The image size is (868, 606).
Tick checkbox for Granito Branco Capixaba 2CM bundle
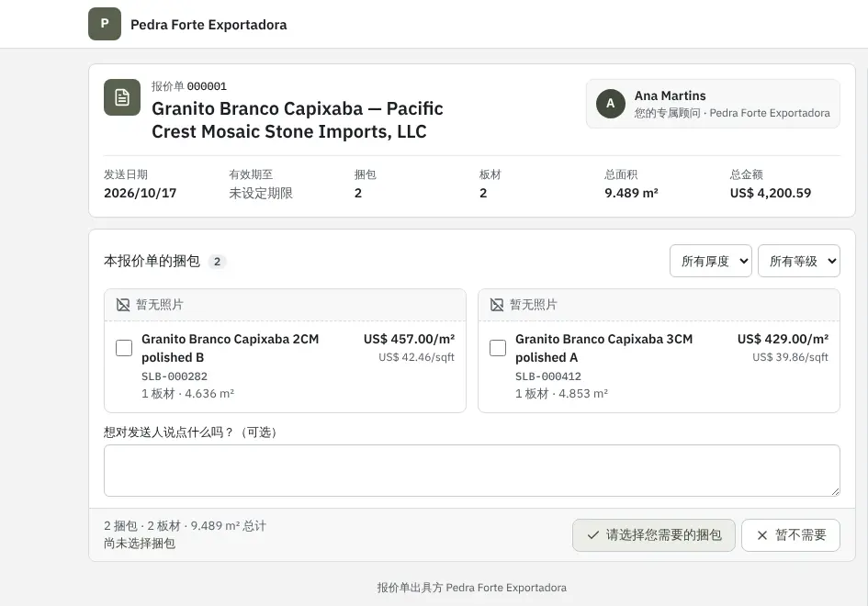click(124, 348)
